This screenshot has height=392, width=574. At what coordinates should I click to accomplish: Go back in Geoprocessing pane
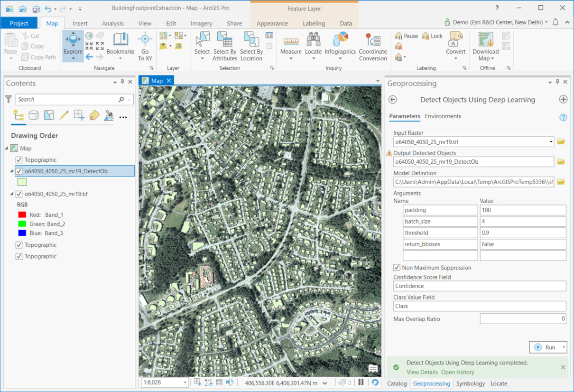(393, 100)
